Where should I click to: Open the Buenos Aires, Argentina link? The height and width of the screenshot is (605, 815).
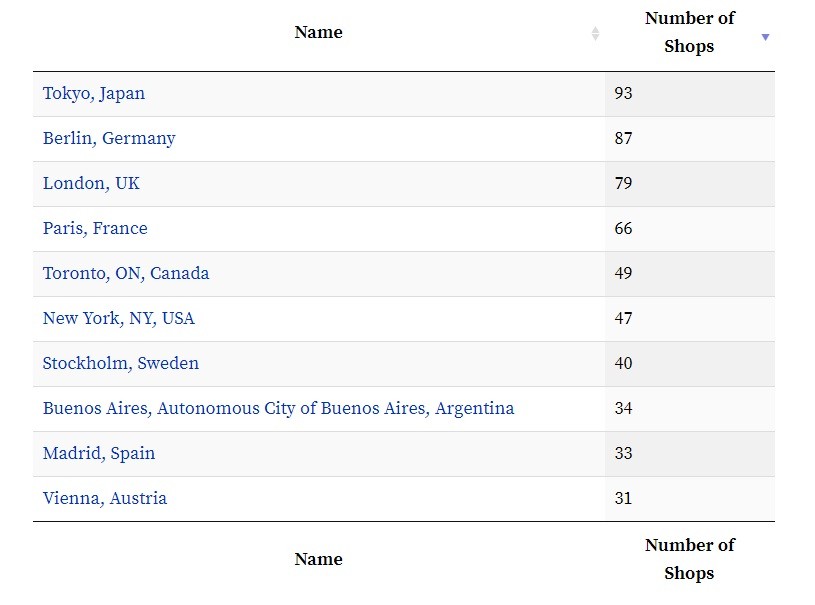coord(278,409)
